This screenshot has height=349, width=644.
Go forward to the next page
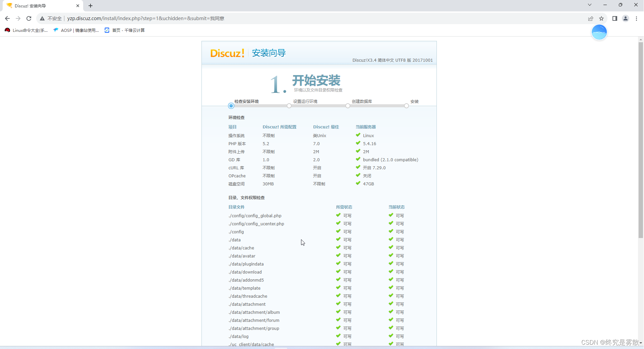18,18
